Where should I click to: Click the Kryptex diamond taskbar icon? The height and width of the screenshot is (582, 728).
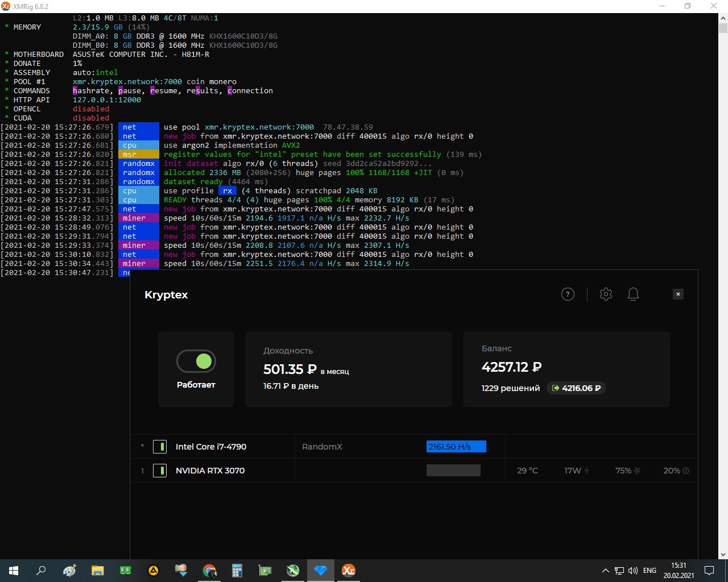[321, 570]
